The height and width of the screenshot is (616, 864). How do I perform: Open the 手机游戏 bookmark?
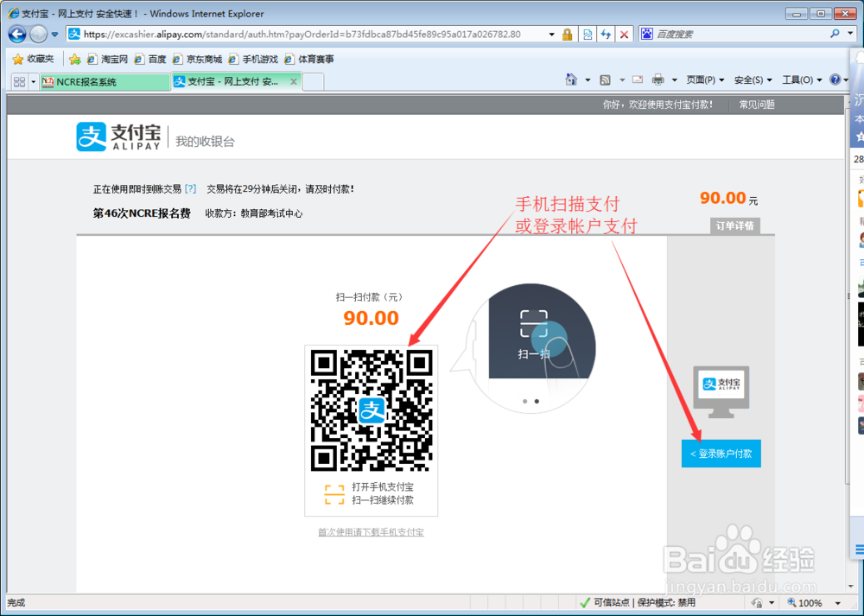click(253, 59)
